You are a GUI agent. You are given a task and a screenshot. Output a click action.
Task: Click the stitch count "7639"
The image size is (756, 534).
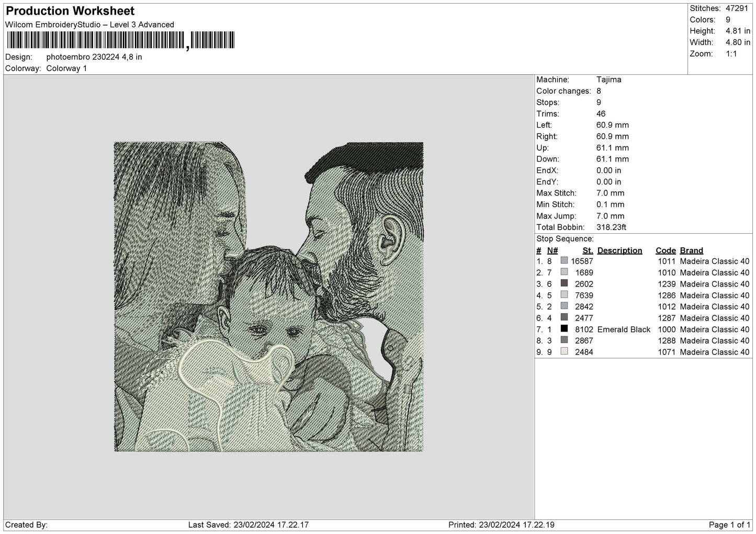click(x=584, y=296)
